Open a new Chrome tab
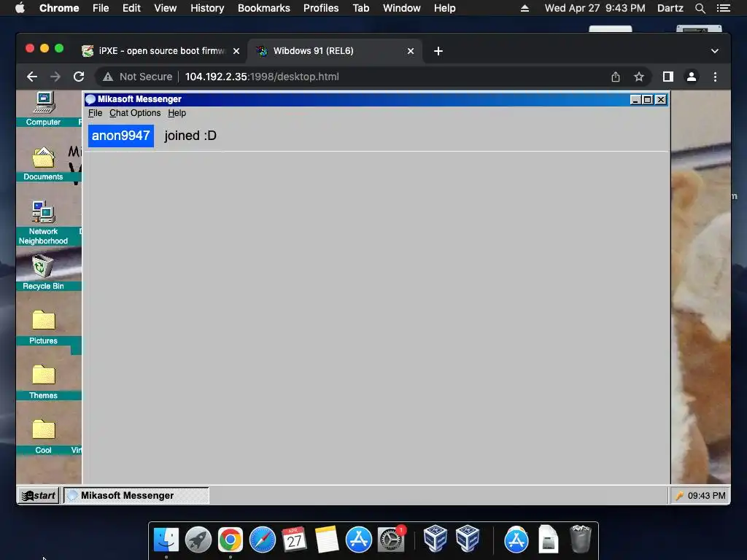 [438, 51]
